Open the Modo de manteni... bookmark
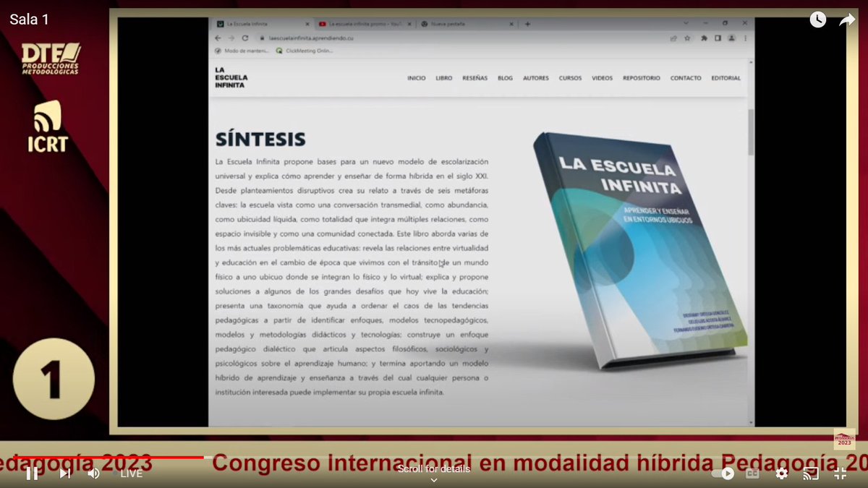Viewport: 868px width, 488px height. click(243, 51)
